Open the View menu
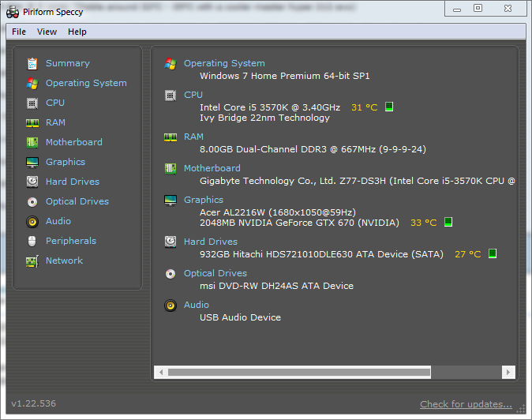The image size is (532, 420). (47, 32)
